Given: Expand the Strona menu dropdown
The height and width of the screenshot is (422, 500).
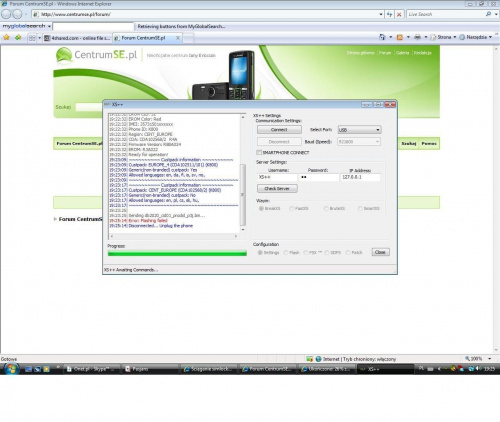Looking at the screenshot, I should tap(455, 37).
